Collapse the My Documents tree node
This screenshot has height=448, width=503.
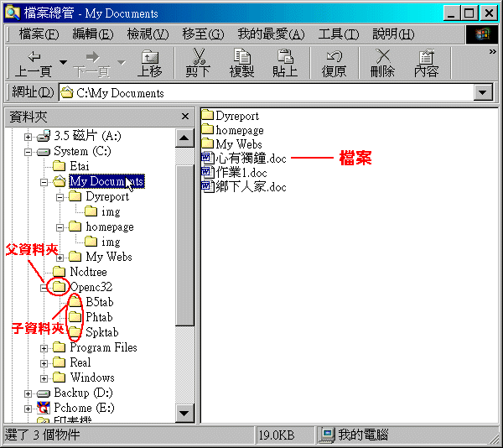pos(44,182)
